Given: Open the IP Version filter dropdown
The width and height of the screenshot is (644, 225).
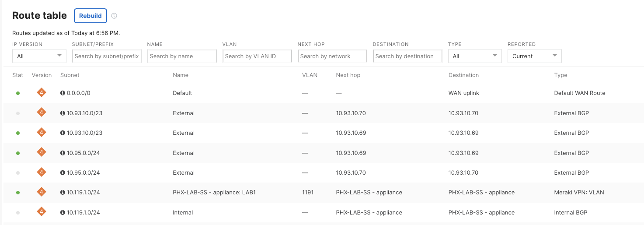Looking at the screenshot, I should click(39, 56).
